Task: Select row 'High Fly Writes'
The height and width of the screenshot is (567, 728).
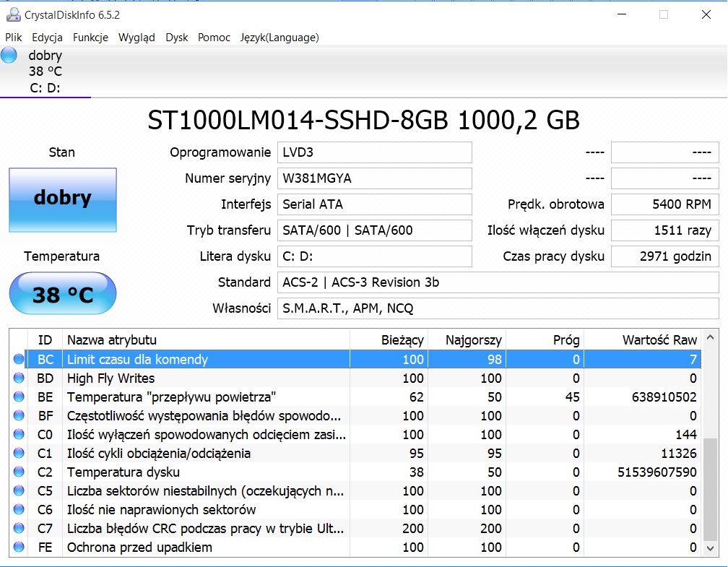Action: tap(355, 378)
